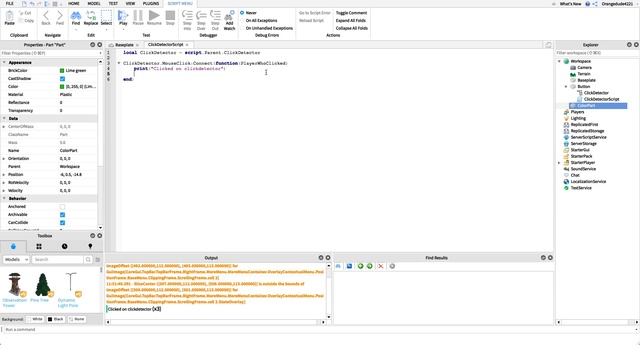640x360 pixels.
Task: Collapse the Appearance property section
Action: (x=4, y=62)
